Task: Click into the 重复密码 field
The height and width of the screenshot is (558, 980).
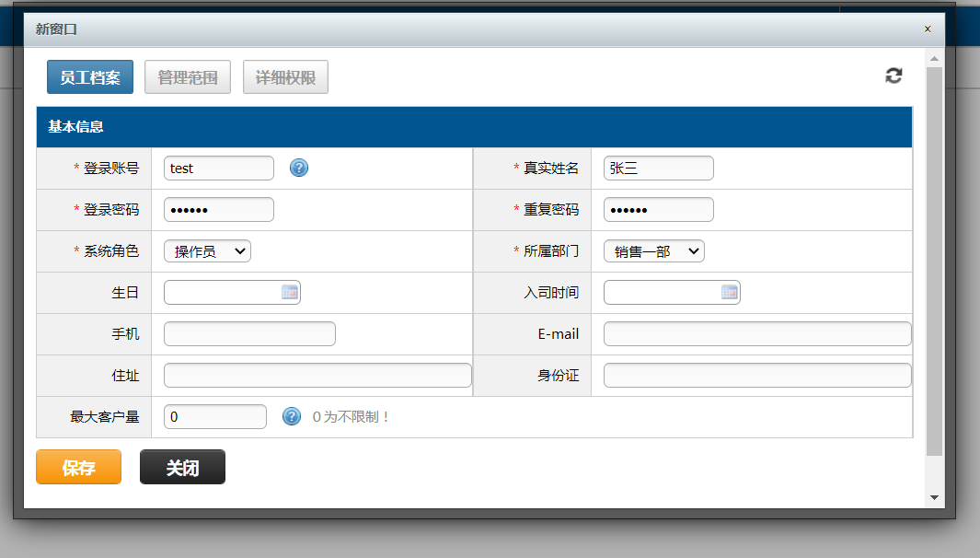Action: point(659,210)
